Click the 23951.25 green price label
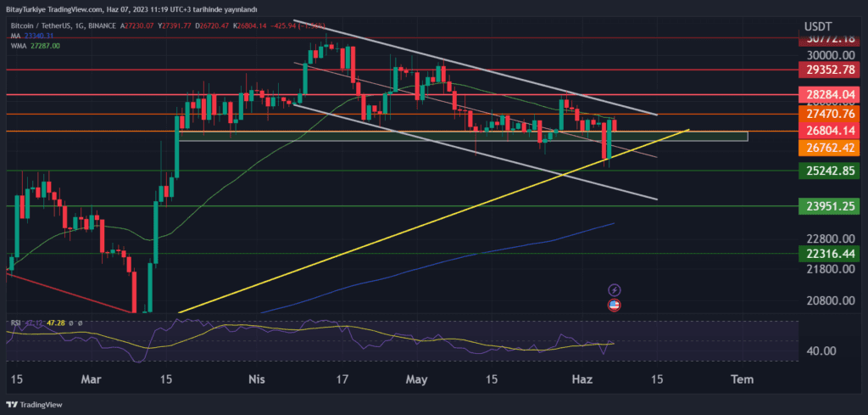 click(829, 207)
